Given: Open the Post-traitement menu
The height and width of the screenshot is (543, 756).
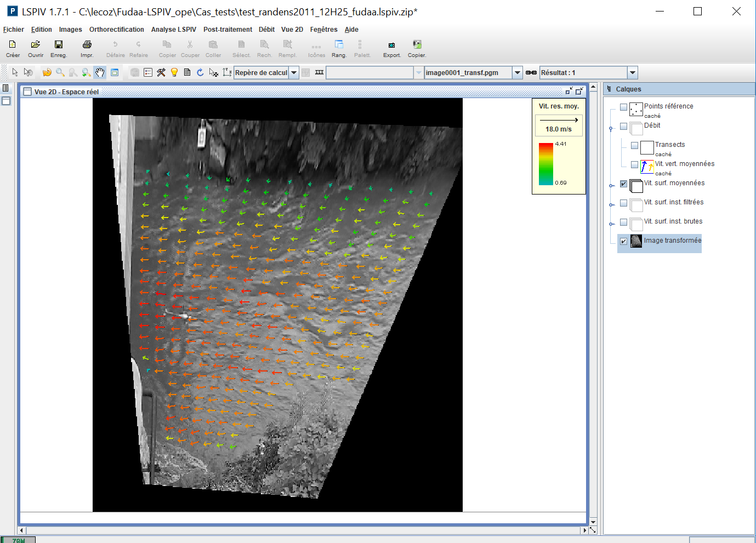Looking at the screenshot, I should 228,30.
